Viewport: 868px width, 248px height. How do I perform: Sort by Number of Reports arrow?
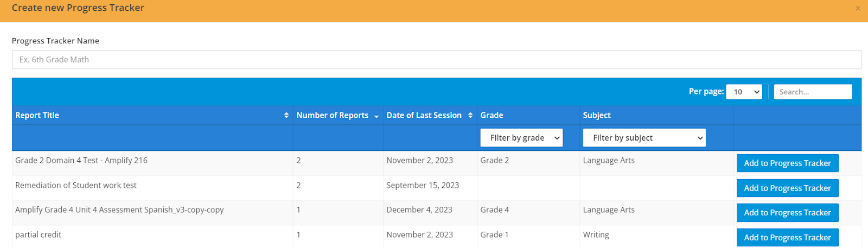pyautogui.click(x=376, y=116)
